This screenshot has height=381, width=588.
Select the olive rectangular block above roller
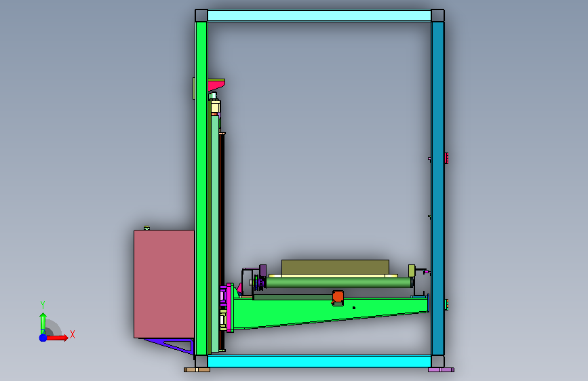coord(335,267)
